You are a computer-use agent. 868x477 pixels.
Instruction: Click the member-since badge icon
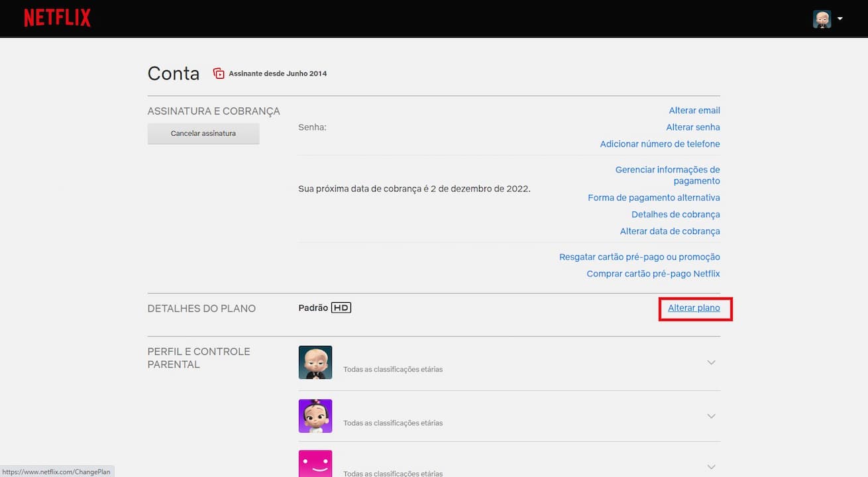click(219, 74)
